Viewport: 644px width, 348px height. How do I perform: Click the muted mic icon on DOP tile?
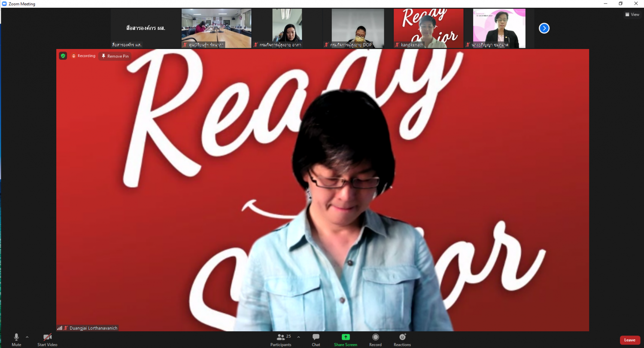tap(327, 45)
